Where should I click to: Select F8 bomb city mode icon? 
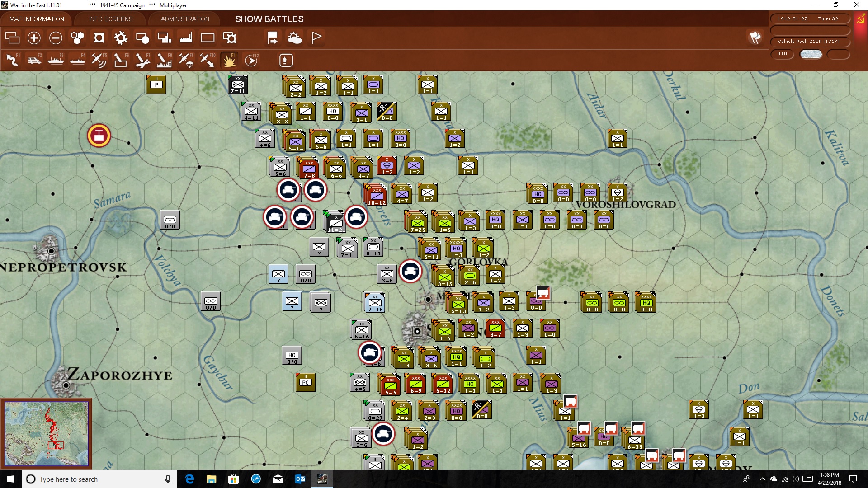[x=164, y=60]
